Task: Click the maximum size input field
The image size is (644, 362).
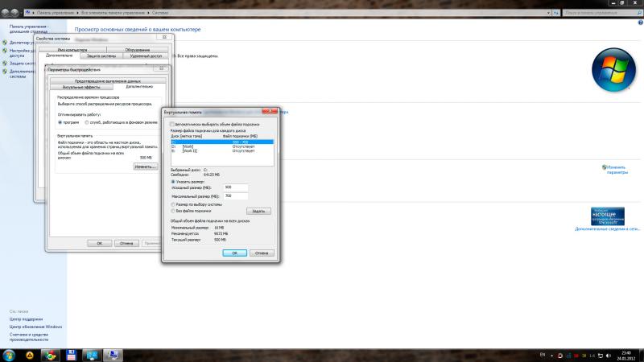Action: click(x=235, y=196)
